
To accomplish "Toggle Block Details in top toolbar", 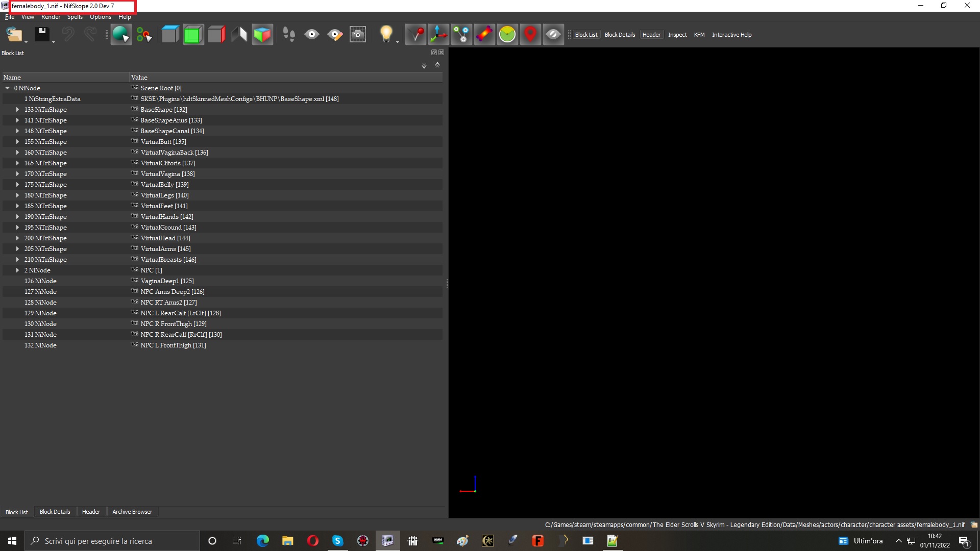I will point(620,35).
